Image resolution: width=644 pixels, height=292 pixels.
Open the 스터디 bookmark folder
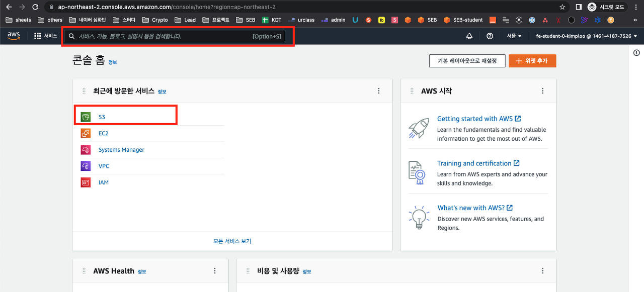(124, 20)
